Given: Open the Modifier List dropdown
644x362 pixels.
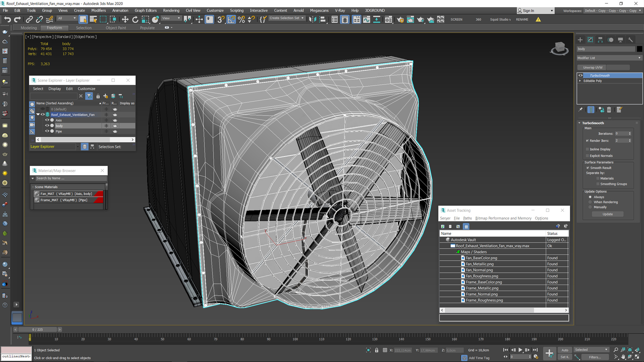Looking at the screenshot, I should pos(609,58).
